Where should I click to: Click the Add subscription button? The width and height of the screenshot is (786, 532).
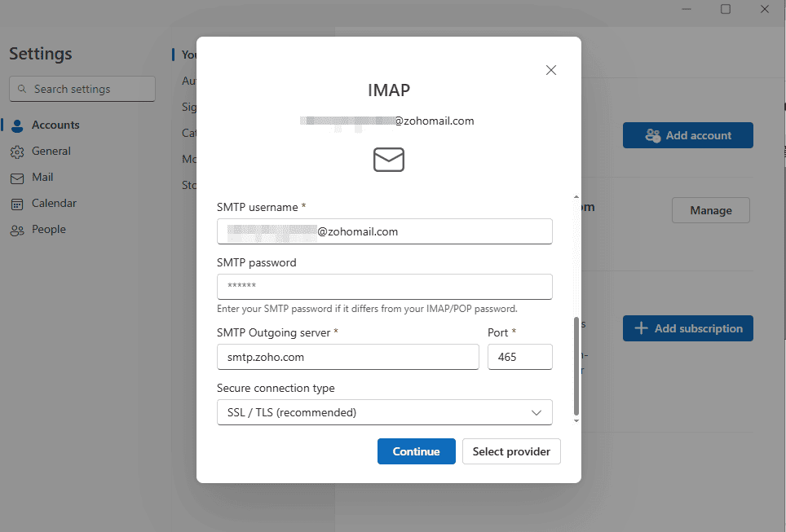[688, 328]
